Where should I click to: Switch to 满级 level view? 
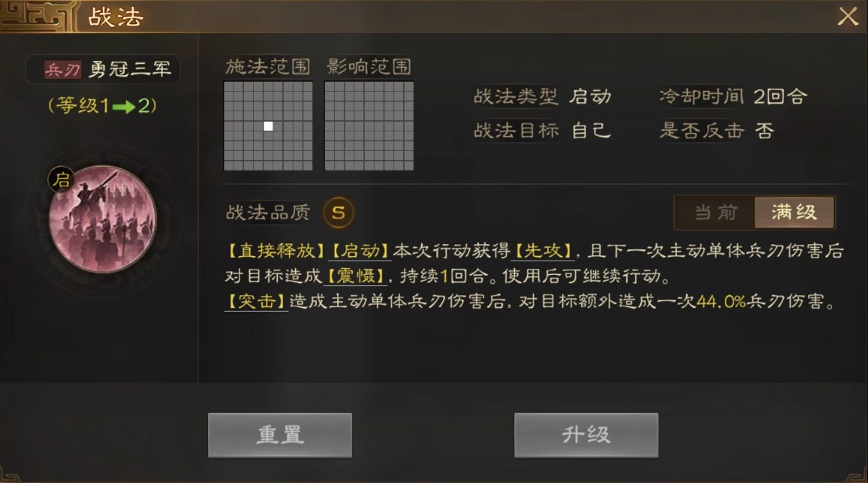coord(794,212)
